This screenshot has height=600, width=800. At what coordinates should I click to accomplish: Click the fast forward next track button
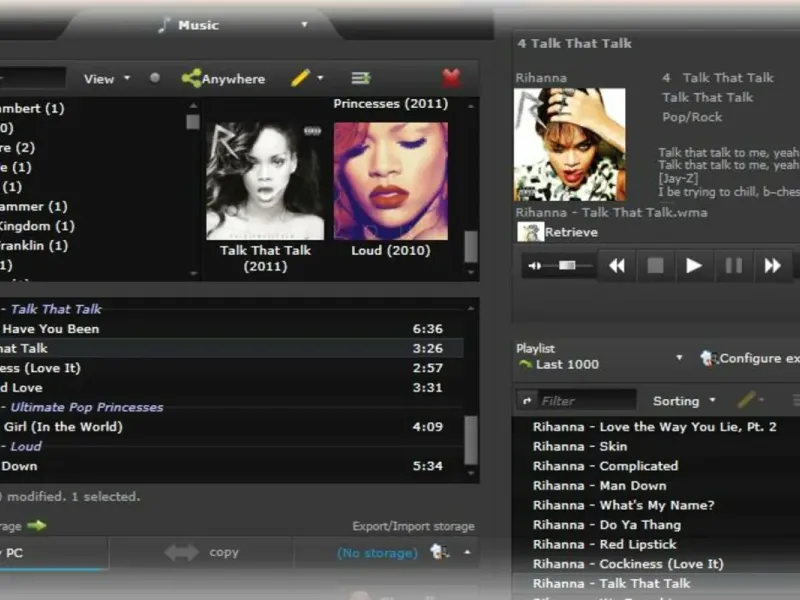772,265
